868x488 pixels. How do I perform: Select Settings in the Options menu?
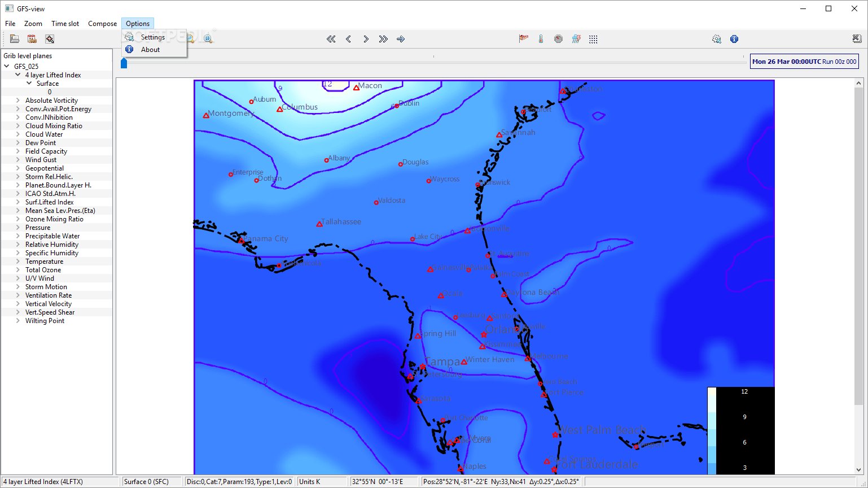pos(153,37)
